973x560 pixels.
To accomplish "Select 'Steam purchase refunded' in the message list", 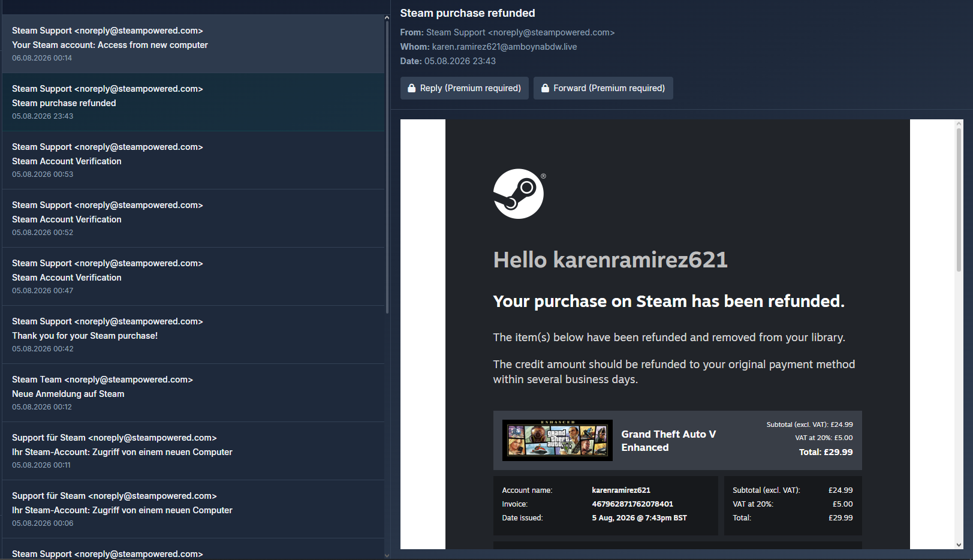I will pos(193,103).
